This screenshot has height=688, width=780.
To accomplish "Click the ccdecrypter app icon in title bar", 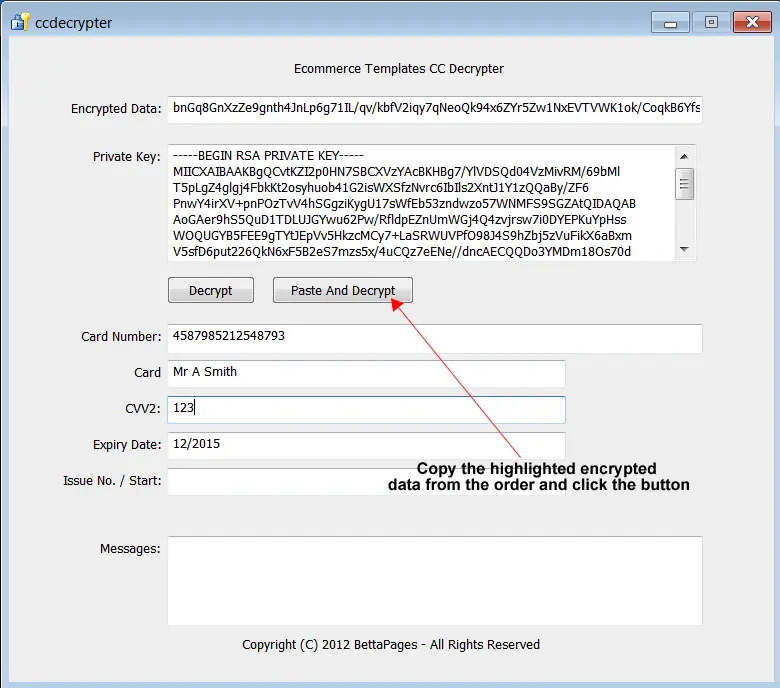I will [19, 22].
